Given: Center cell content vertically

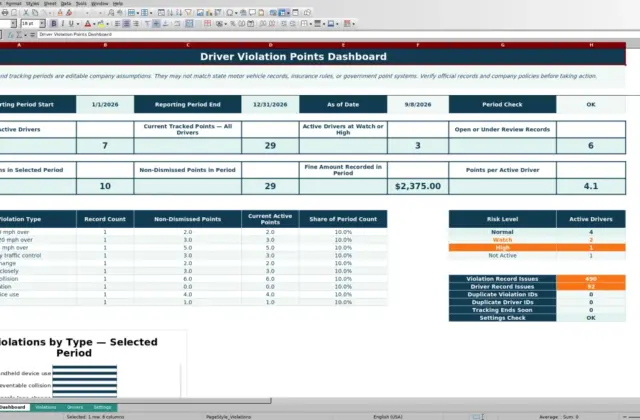Looking at the screenshot, I should tap(156, 24).
